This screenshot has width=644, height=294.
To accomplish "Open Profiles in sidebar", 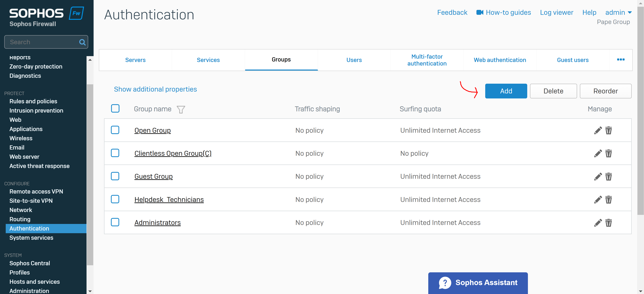I will point(19,272).
